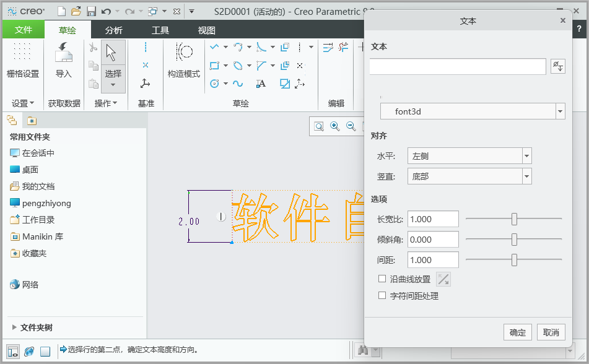Select the Spline tool
589x364 pixels.
coord(238,83)
